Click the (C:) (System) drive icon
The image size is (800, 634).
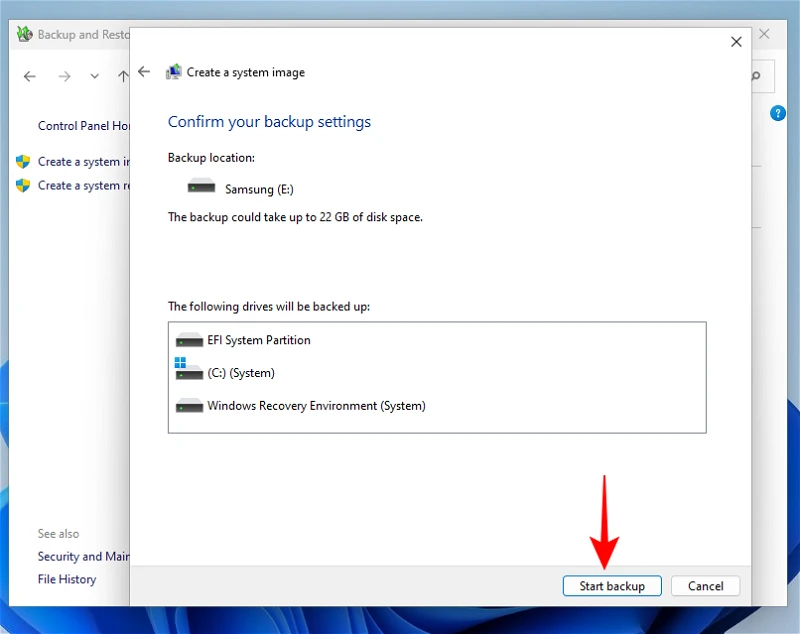coord(189,371)
